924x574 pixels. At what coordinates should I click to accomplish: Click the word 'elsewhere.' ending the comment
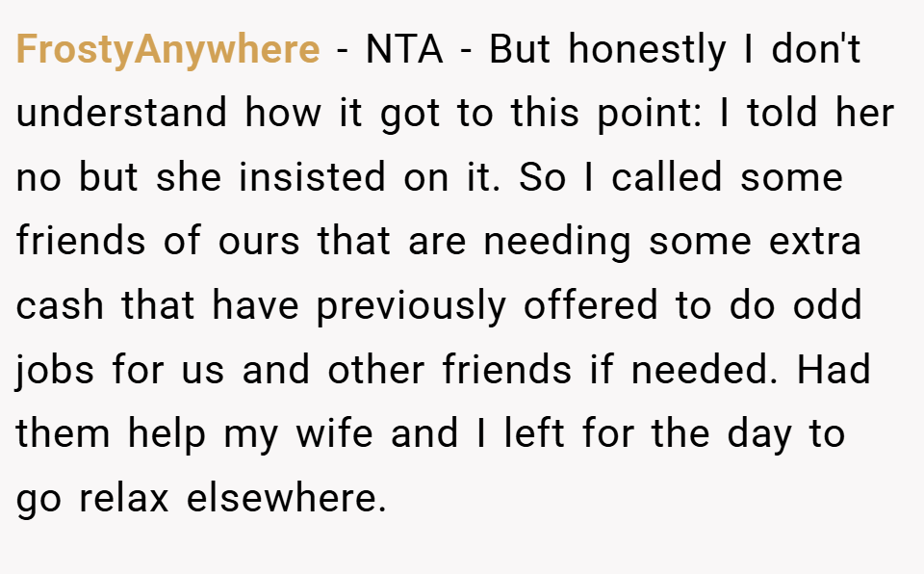[287, 497]
